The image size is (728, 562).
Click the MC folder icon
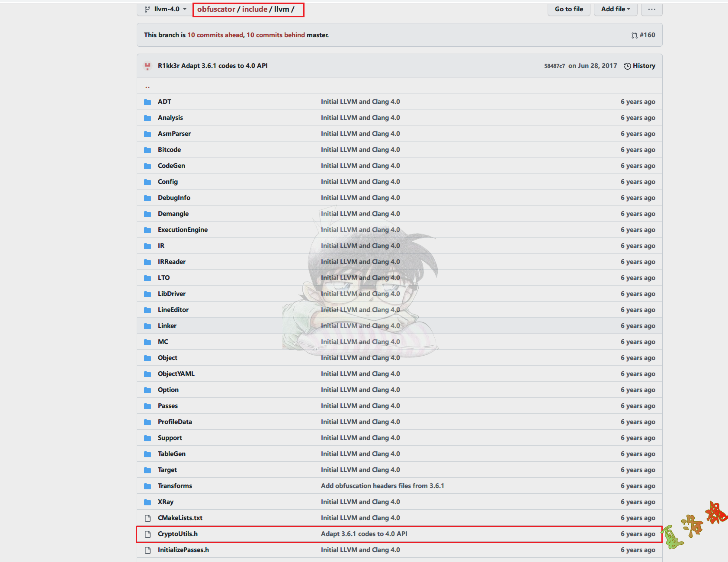tap(148, 342)
